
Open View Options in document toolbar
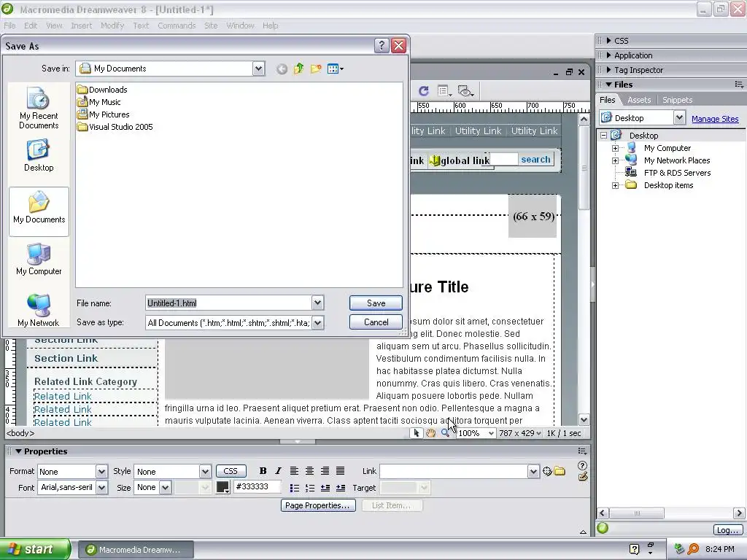[444, 90]
